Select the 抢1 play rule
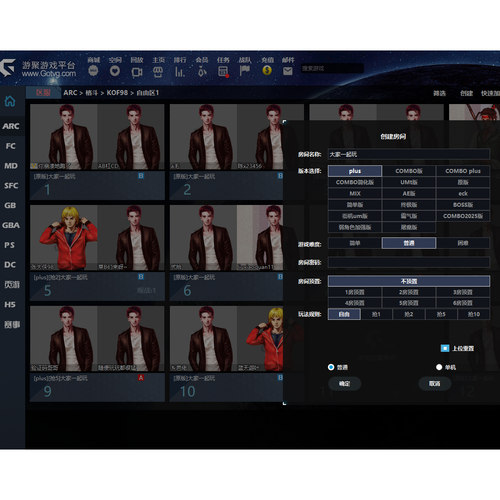 point(376,314)
